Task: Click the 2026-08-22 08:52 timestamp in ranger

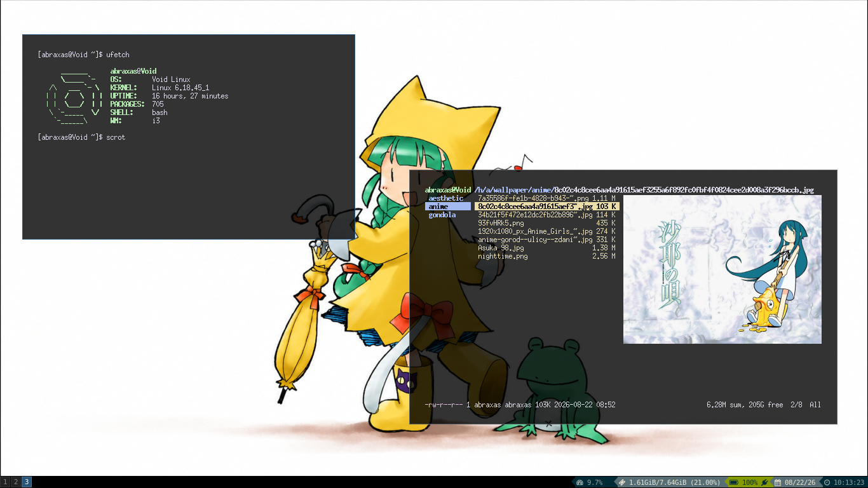Action: 585,405
